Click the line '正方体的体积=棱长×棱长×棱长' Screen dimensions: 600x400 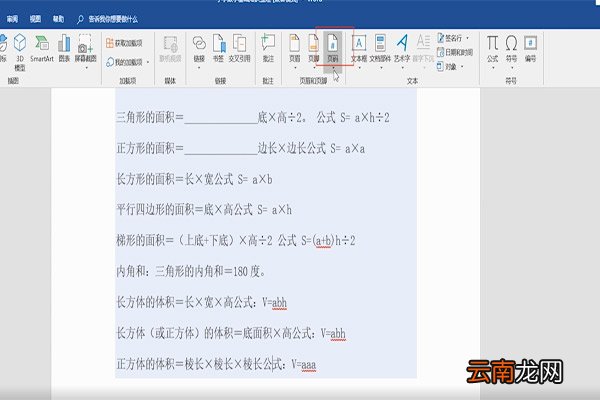point(216,364)
